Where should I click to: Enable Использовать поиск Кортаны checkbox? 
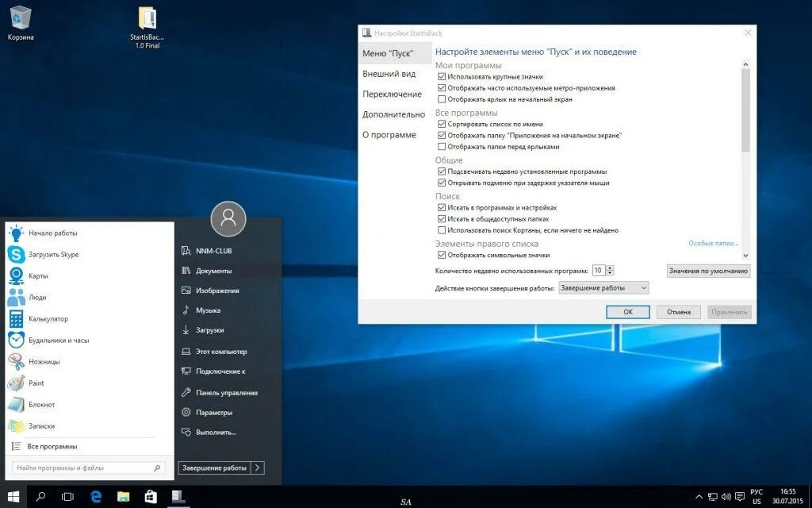(442, 230)
